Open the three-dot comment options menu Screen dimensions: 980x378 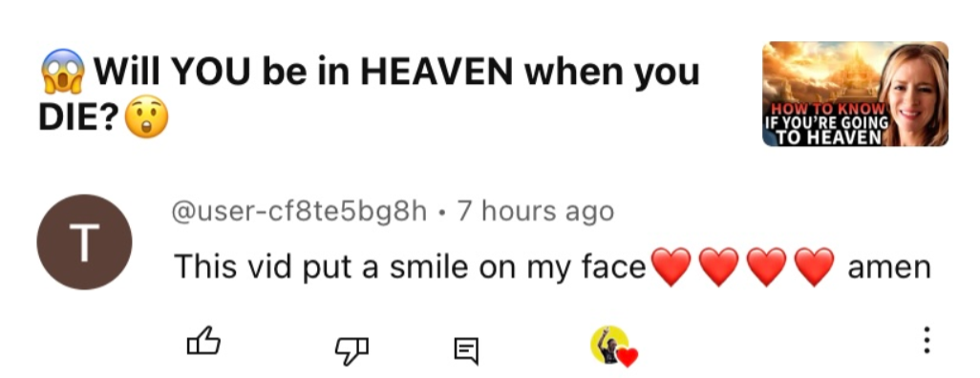point(927,341)
